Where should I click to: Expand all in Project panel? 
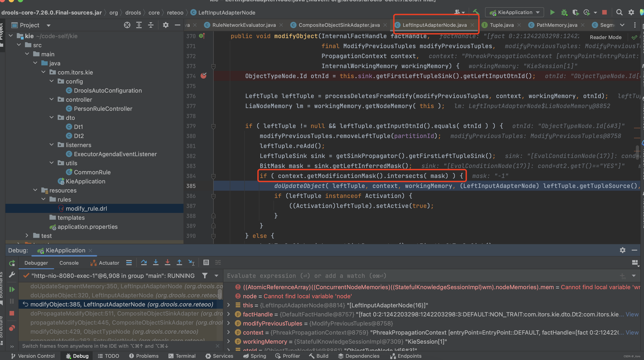(139, 25)
